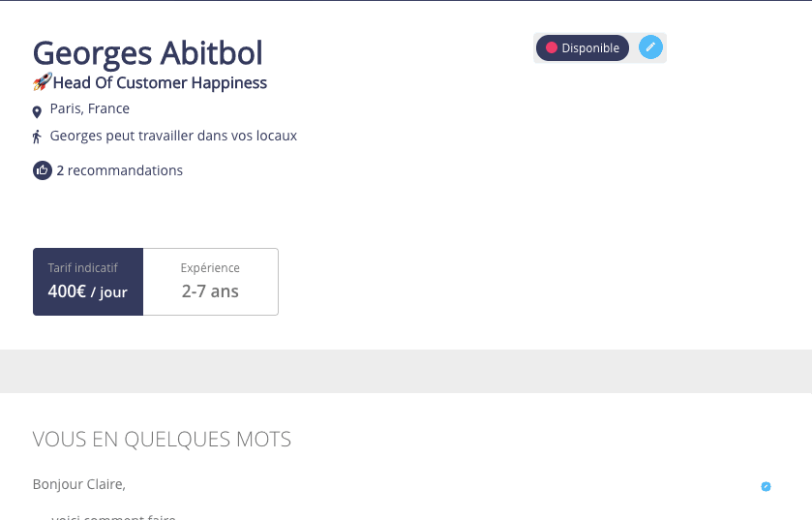The image size is (812, 520).
Task: Click the thumbs-up recommendations icon
Action: click(43, 170)
